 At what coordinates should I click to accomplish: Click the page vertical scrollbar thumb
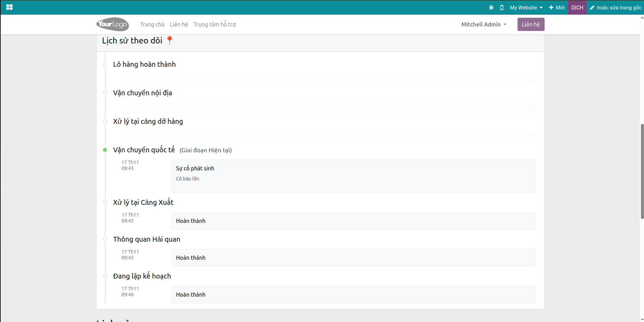click(x=642, y=171)
